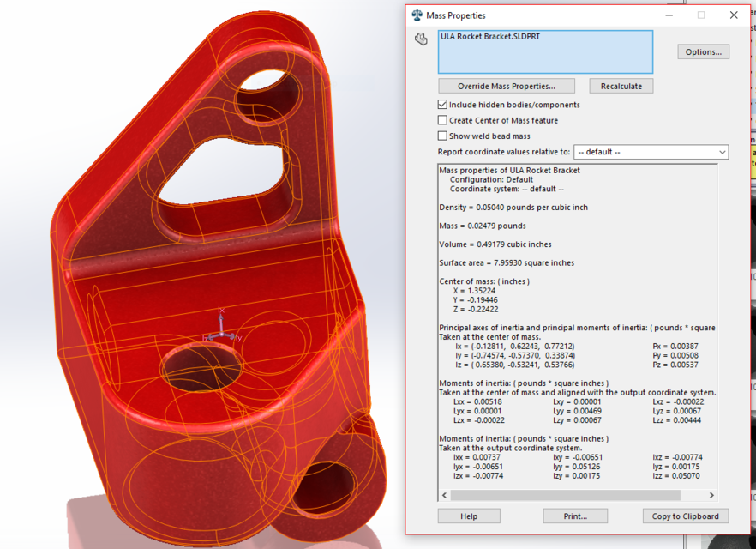Screen dimensions: 756x549
Task: Click the Print button
Action: pyautogui.click(x=574, y=516)
